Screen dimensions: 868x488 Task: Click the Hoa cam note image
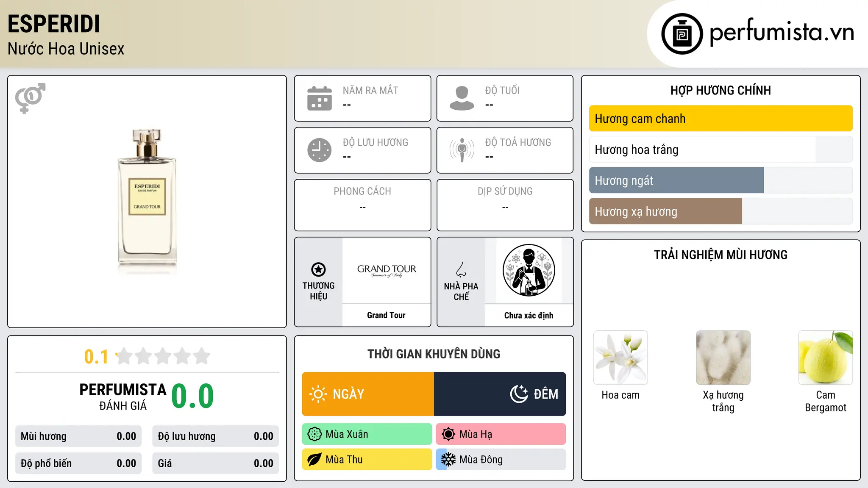pos(620,358)
